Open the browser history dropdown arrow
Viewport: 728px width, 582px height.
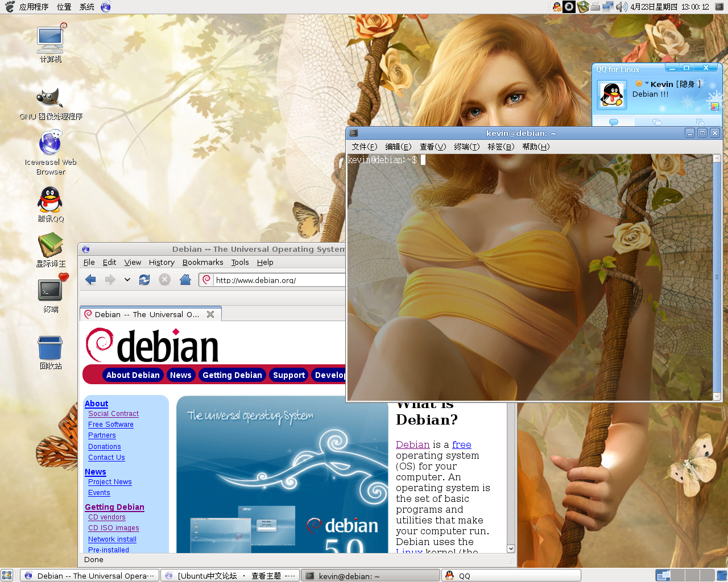point(127,280)
